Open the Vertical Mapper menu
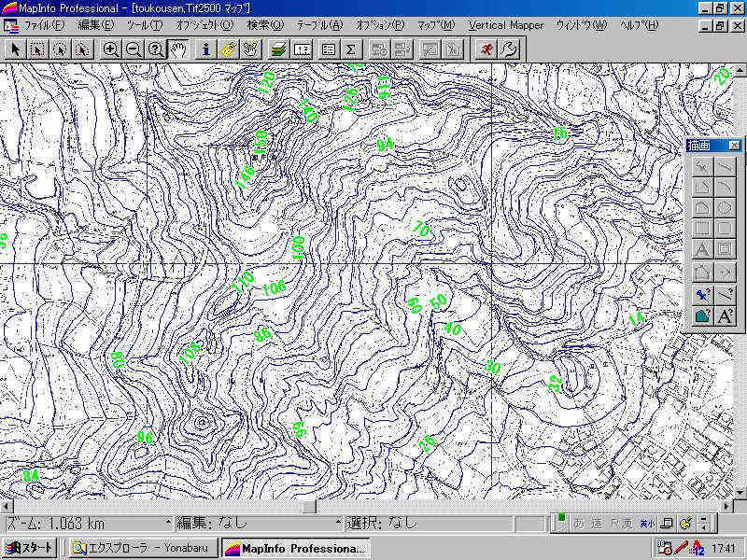The height and width of the screenshot is (560, 747). pos(505,25)
